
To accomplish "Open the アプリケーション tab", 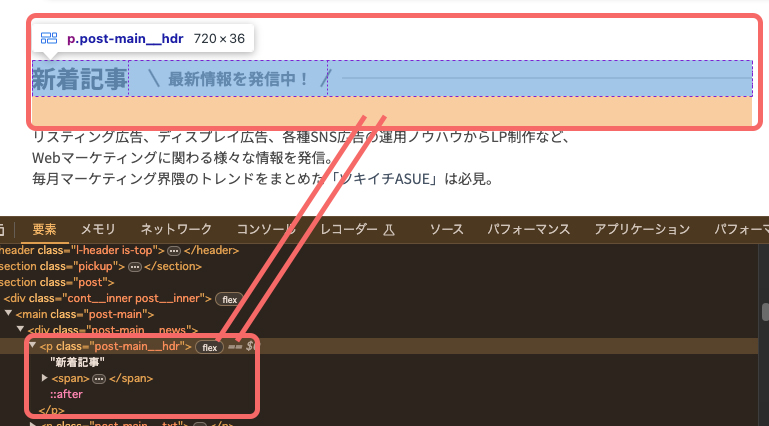I will click(642, 229).
